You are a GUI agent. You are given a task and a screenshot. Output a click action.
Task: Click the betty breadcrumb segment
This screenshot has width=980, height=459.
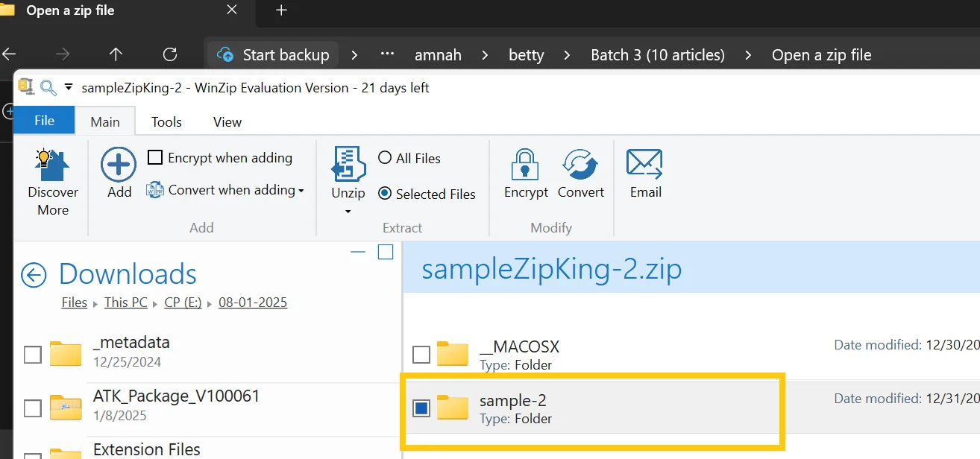click(527, 54)
